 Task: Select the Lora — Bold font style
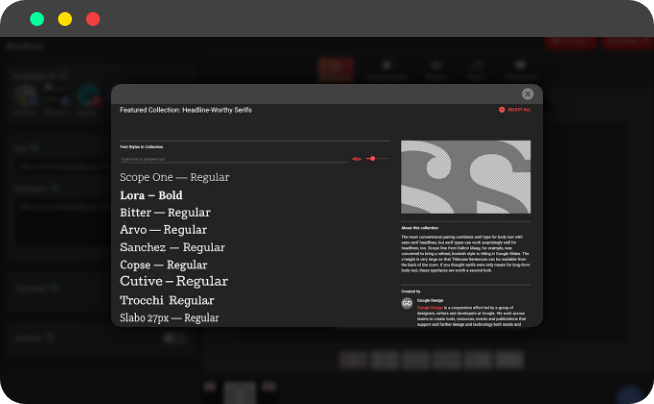(x=151, y=195)
